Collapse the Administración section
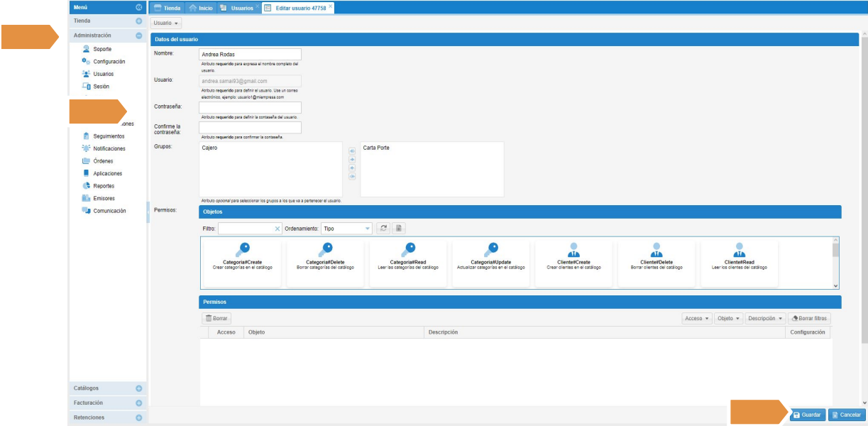868x426 pixels. (x=139, y=35)
